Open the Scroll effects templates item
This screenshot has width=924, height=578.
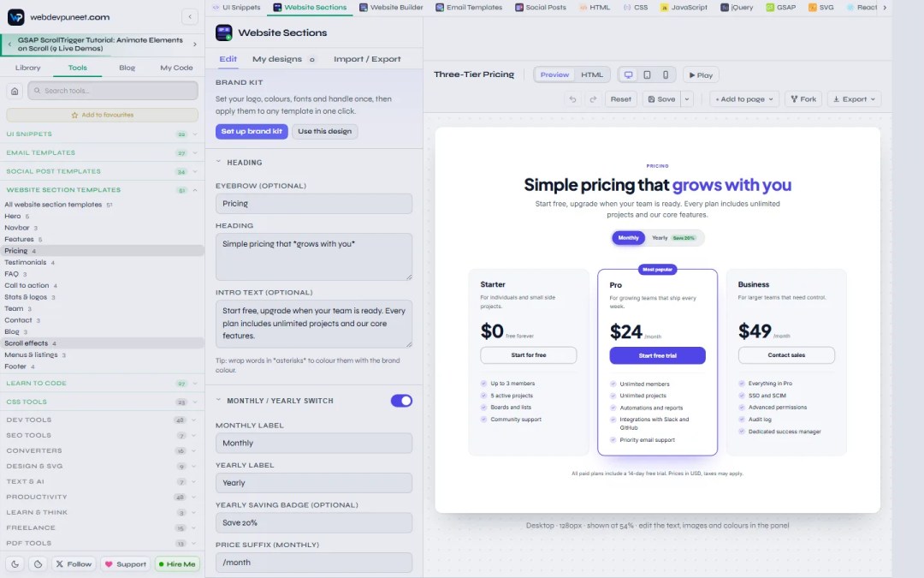(102, 343)
